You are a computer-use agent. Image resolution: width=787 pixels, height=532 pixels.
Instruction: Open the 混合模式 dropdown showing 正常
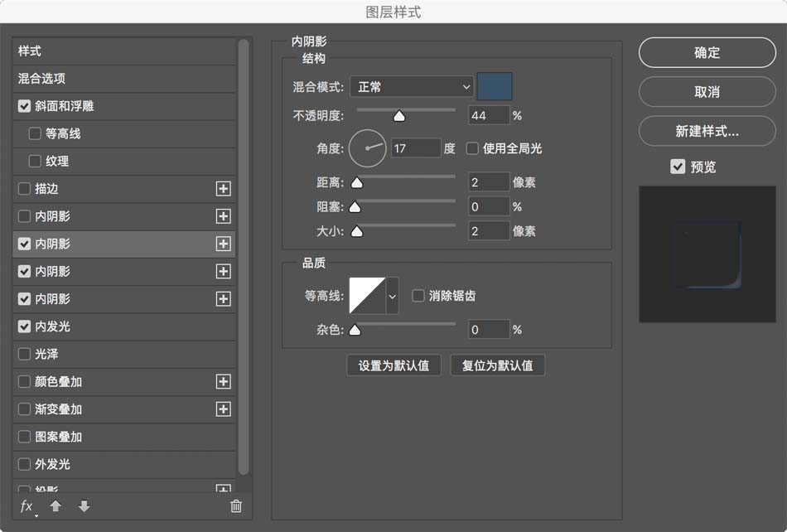(412, 87)
